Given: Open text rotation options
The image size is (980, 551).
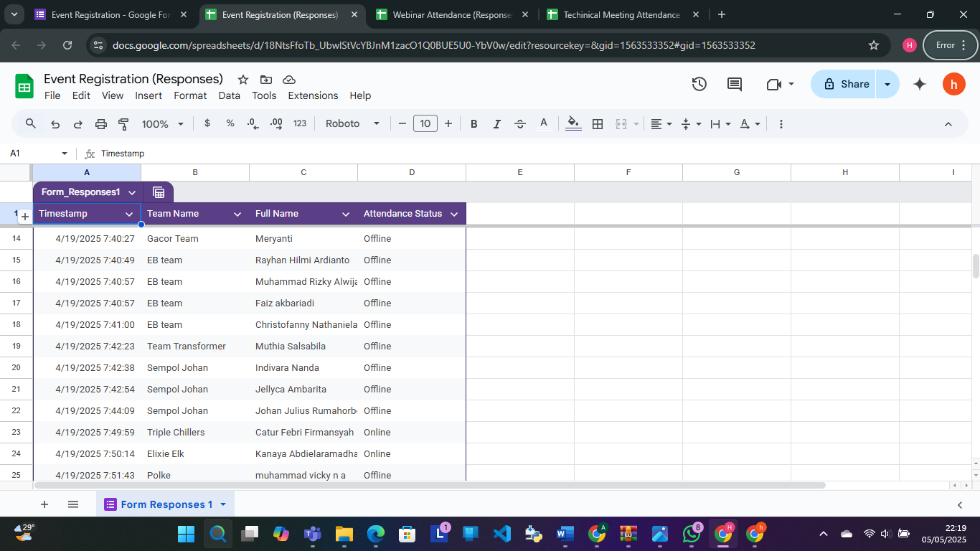Looking at the screenshot, I should coord(750,124).
